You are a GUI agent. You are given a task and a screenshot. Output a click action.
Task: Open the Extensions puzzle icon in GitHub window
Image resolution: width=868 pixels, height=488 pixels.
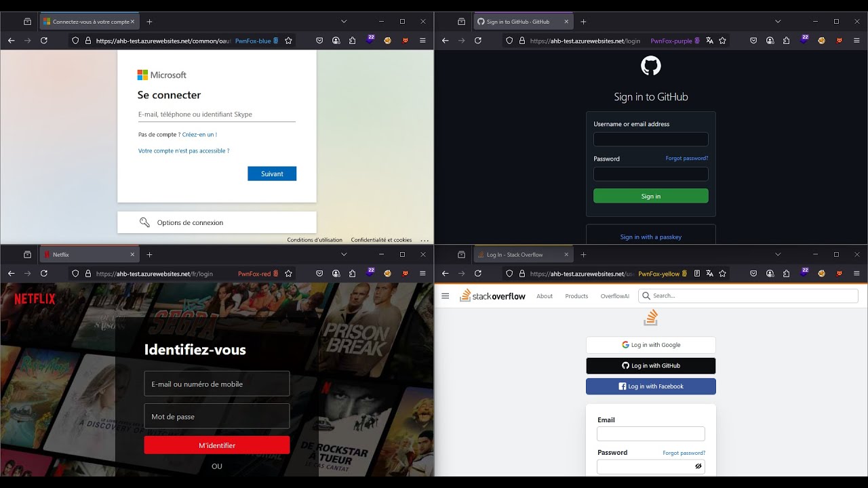click(786, 41)
